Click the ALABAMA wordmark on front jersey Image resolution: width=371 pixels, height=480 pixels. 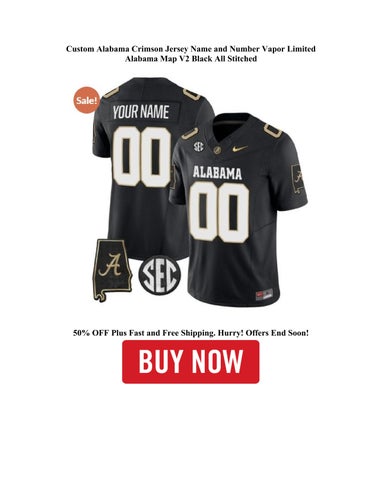click(217, 173)
